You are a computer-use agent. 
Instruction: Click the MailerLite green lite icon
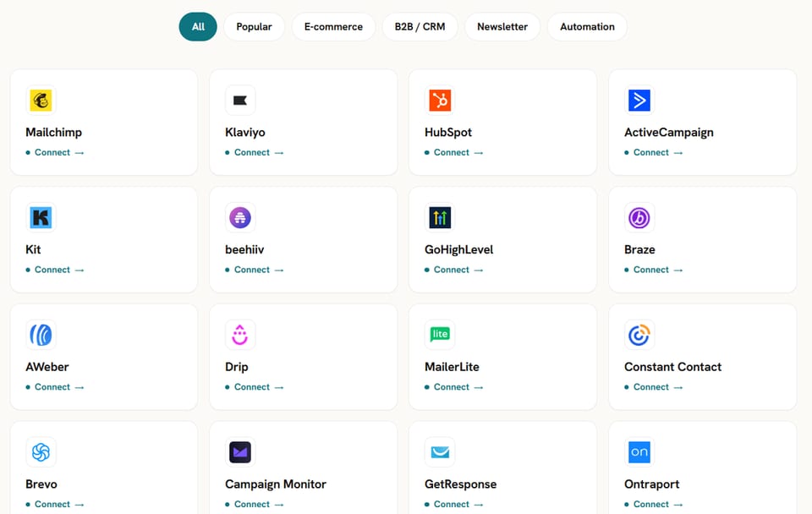point(440,335)
